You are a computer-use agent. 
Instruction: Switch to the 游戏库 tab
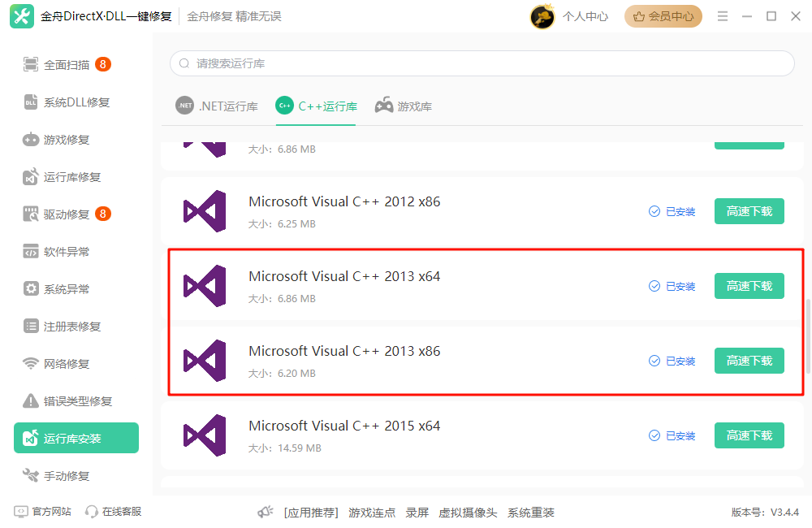pos(404,106)
